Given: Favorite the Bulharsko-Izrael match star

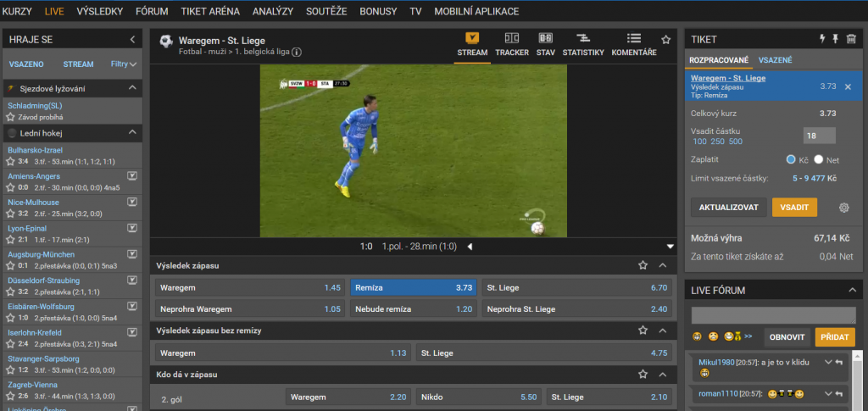Looking at the screenshot, I should (12, 161).
